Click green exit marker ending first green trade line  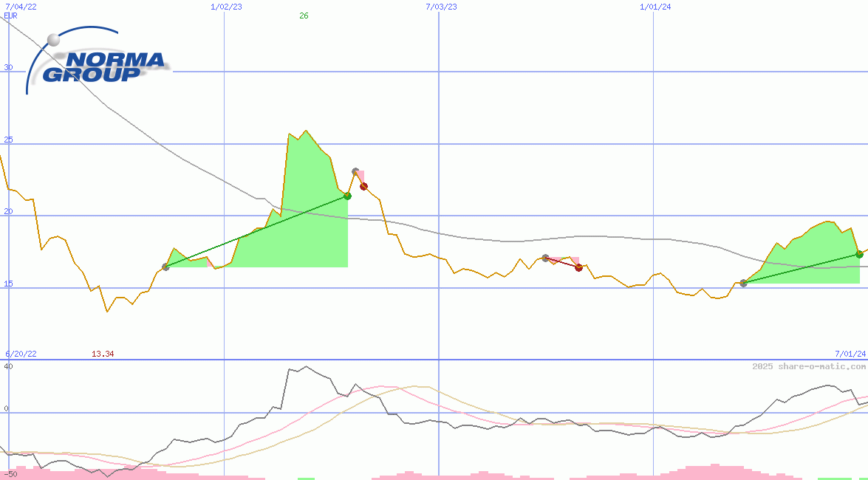(x=348, y=196)
